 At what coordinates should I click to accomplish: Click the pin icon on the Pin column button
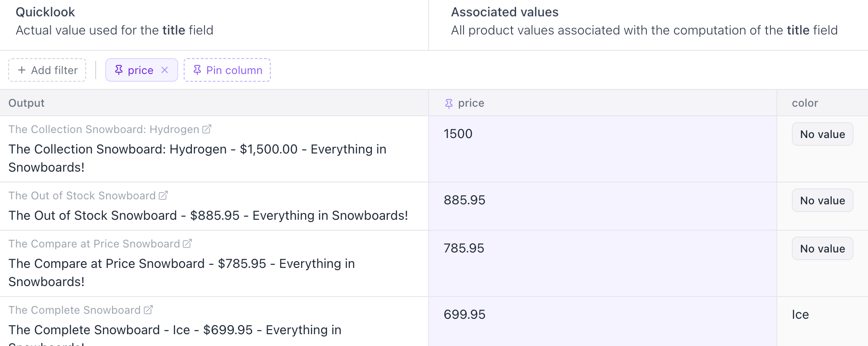(197, 70)
